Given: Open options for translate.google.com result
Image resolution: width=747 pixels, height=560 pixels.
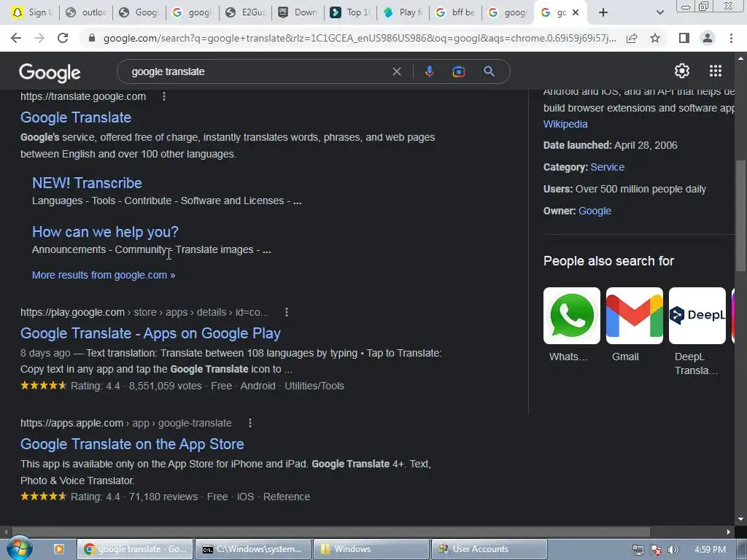Looking at the screenshot, I should coord(164,96).
